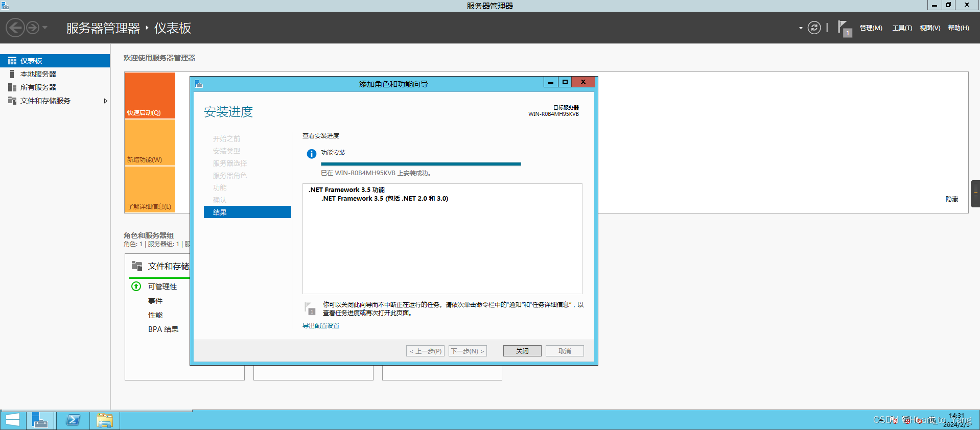Click 服务器管理器 in the header breadcrumb
Image resolution: width=980 pixels, height=430 pixels.
[x=103, y=28]
